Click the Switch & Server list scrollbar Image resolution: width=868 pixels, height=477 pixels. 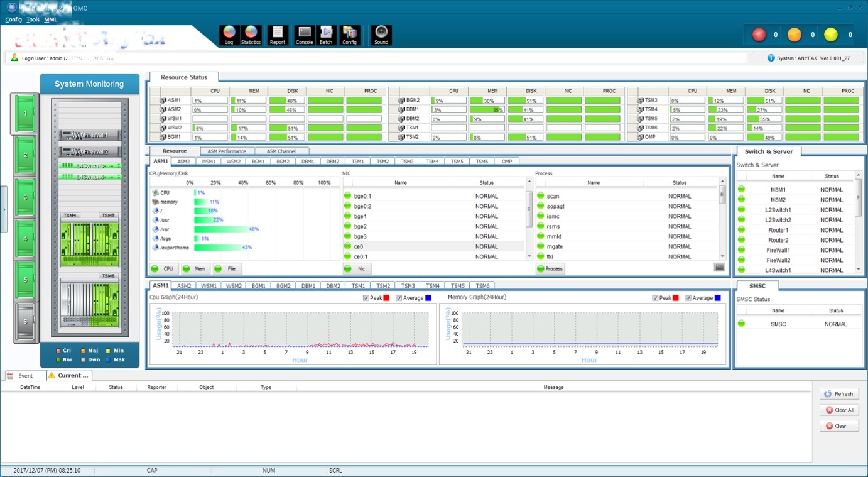(x=859, y=222)
